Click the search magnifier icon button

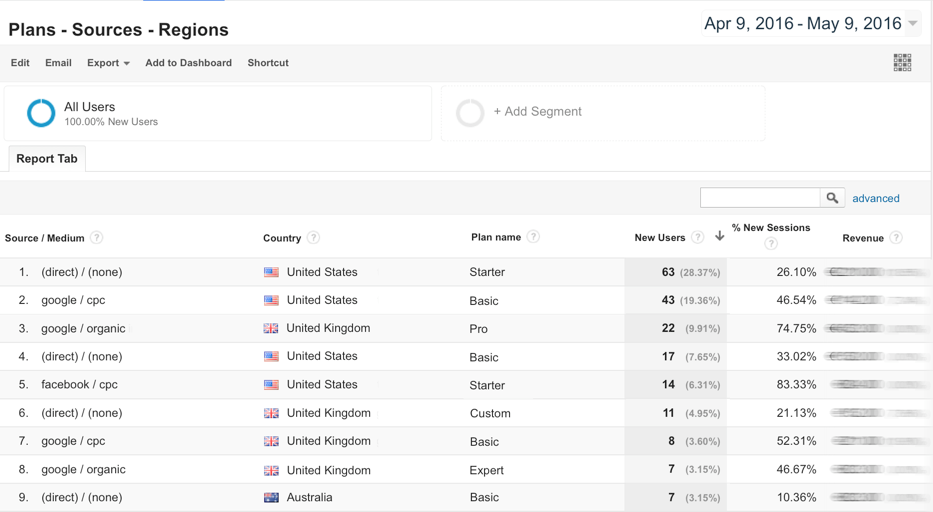coord(832,198)
